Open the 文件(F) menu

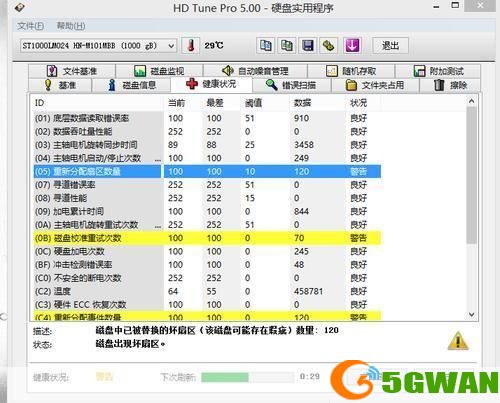[30, 26]
